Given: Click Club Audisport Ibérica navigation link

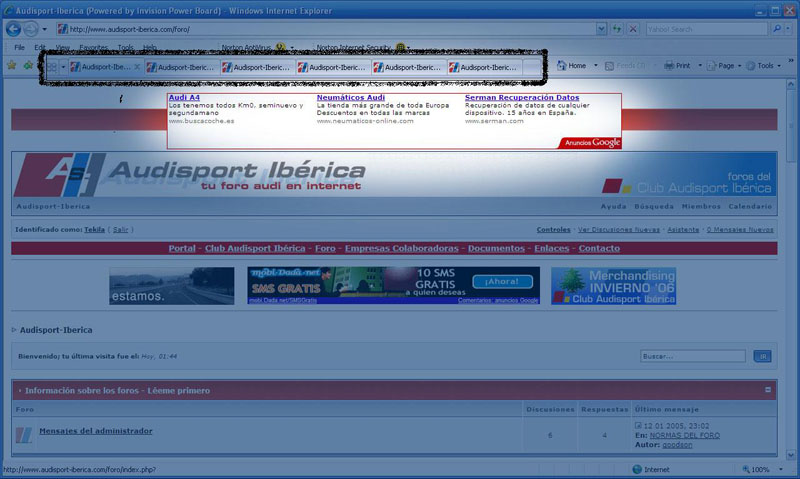Looking at the screenshot, I should (255, 248).
